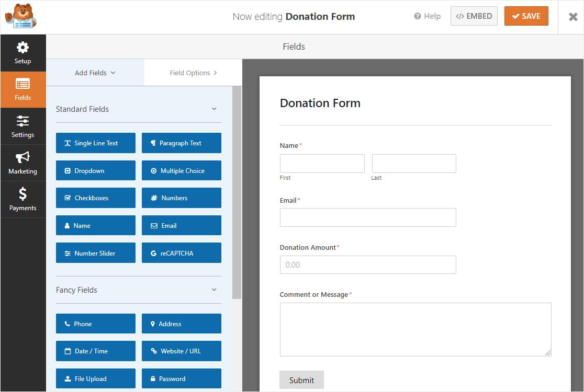
Task: Add a Paragraph Text field
Action: click(x=182, y=143)
